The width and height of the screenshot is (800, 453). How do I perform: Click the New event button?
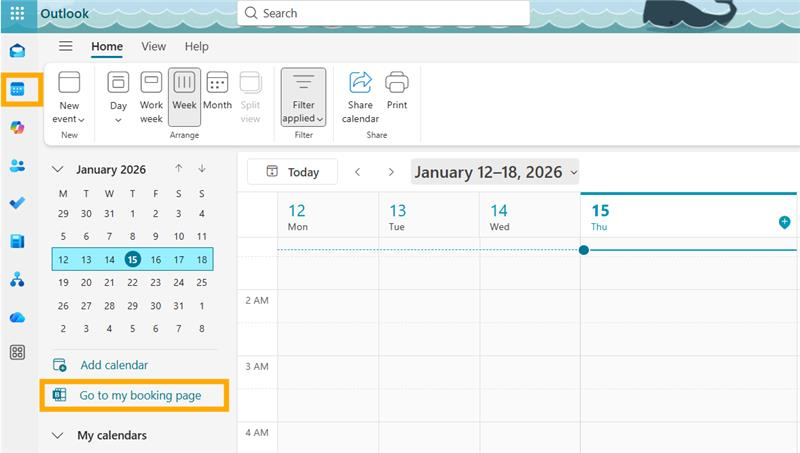click(x=69, y=97)
